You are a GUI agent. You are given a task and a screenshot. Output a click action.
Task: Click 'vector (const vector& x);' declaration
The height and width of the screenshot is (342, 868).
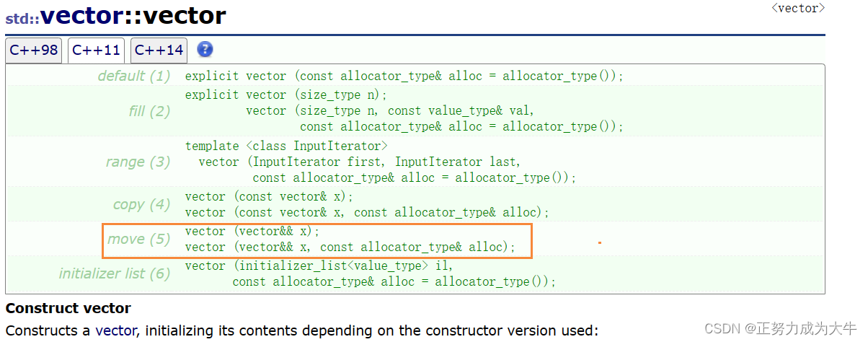270,196
